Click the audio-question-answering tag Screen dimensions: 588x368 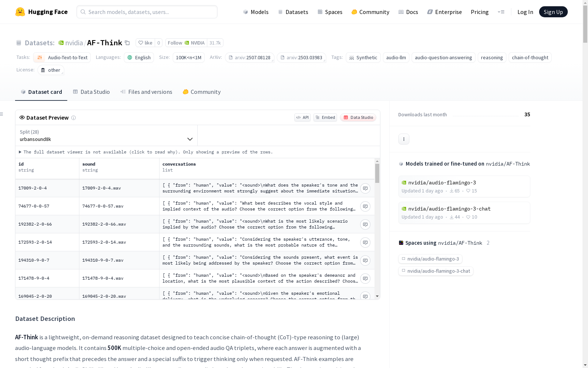pos(444,57)
